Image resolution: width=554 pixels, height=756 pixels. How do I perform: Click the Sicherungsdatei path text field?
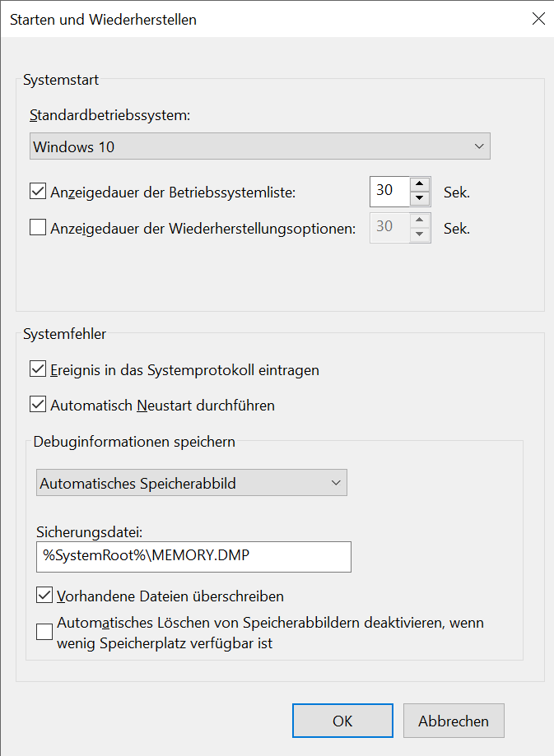[x=194, y=556]
